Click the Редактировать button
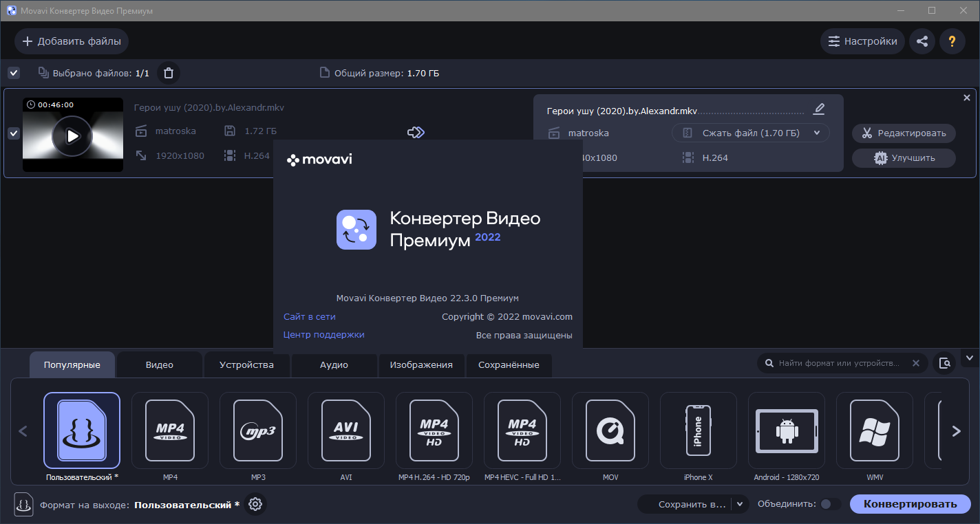The width and height of the screenshot is (980, 524). coord(904,133)
